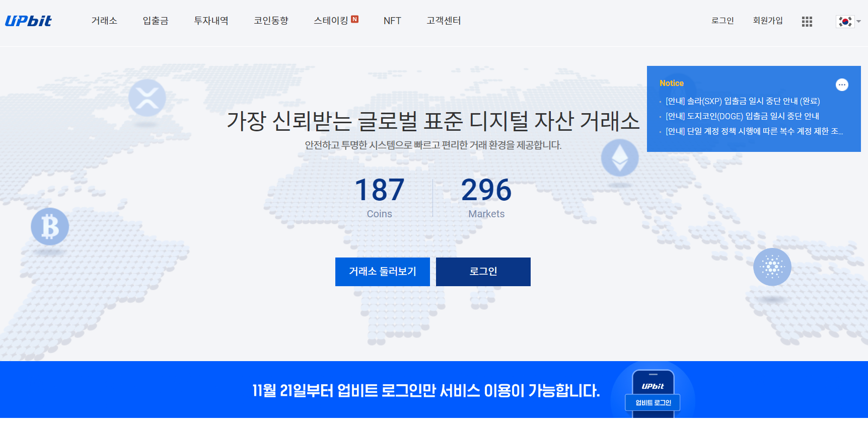
Task: Open the apps grid menu icon
Action: pyautogui.click(x=807, y=22)
